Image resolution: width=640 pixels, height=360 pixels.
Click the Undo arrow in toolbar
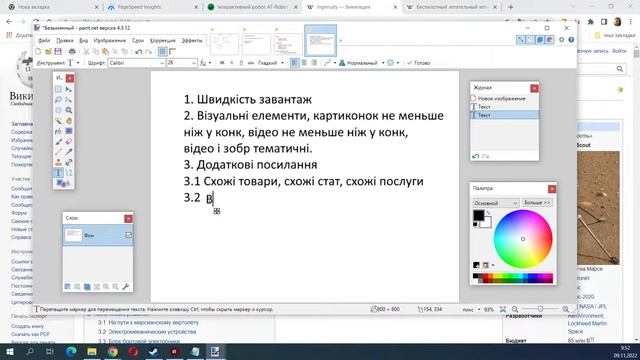[139, 52]
